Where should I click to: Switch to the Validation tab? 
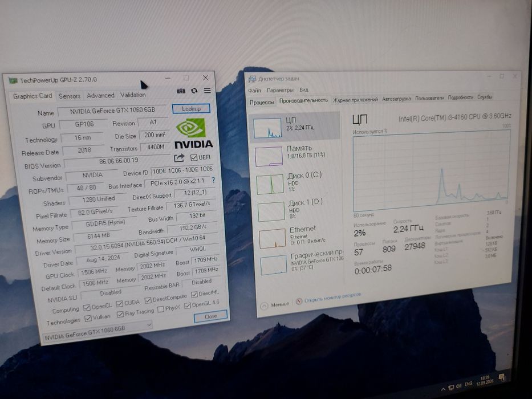point(133,95)
